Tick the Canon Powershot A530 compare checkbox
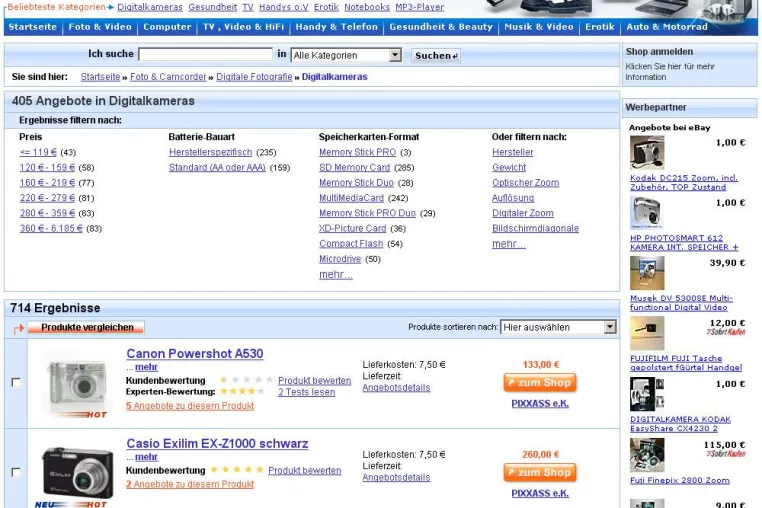The image size is (762, 508). [x=16, y=383]
